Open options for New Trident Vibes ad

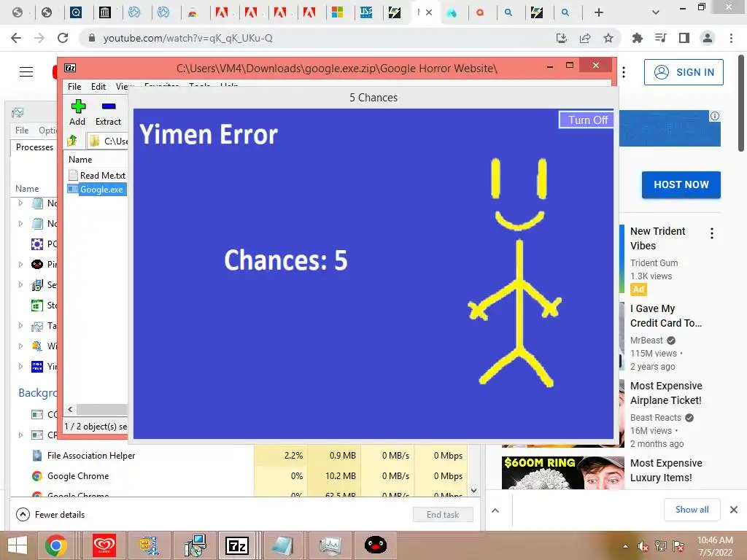pos(712,233)
